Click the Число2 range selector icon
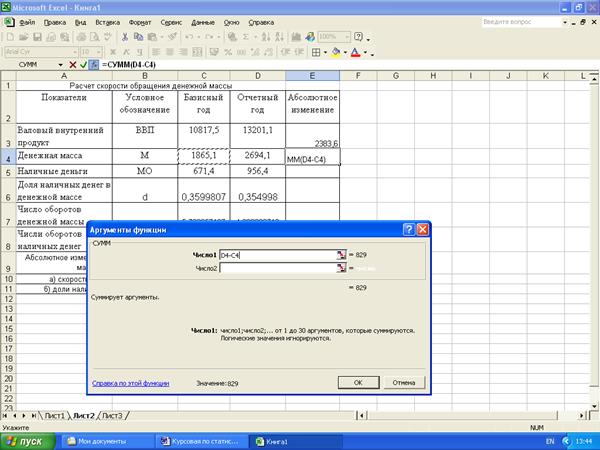 tap(341, 268)
